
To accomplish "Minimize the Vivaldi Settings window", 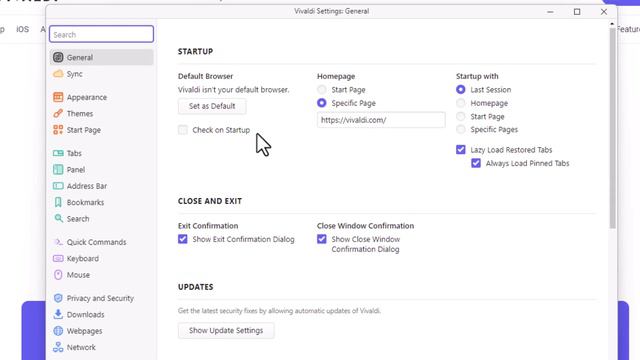I will [550, 12].
